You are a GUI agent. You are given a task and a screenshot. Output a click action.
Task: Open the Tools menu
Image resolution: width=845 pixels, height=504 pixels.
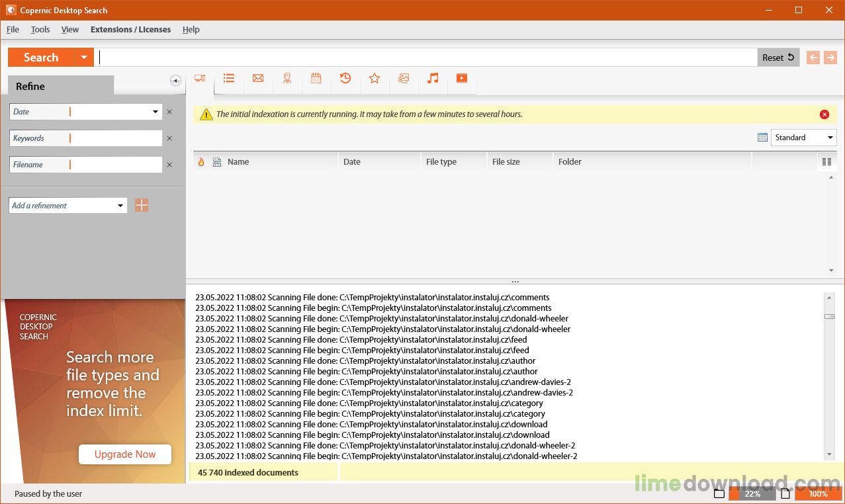tap(40, 29)
